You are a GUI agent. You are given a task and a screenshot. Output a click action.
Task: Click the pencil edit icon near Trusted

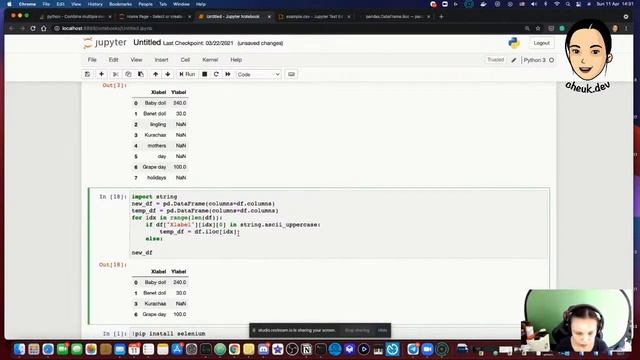point(514,60)
